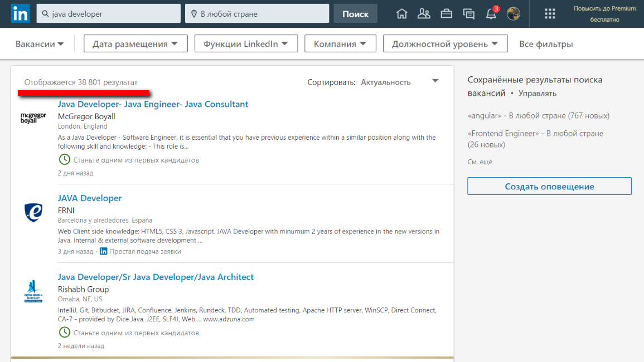Open the My Network people icon

pyautogui.click(x=424, y=13)
